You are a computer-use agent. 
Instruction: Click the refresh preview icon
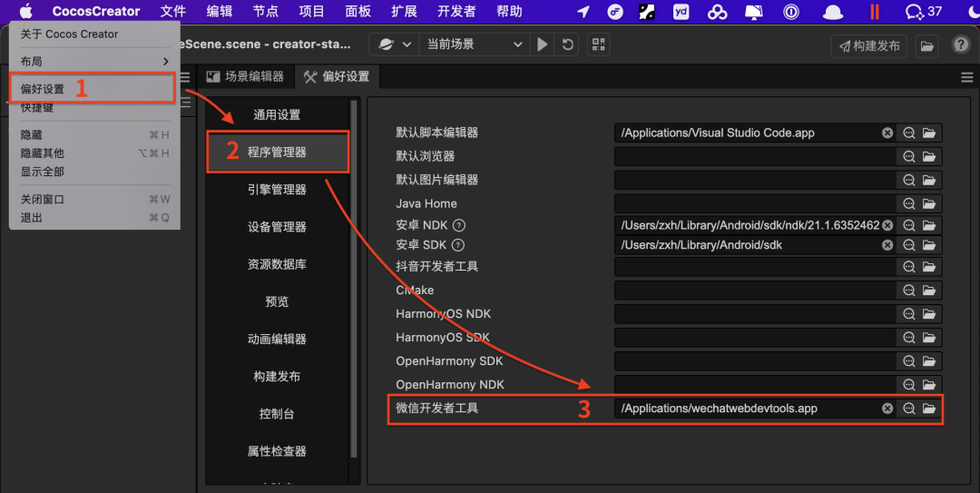coord(567,44)
